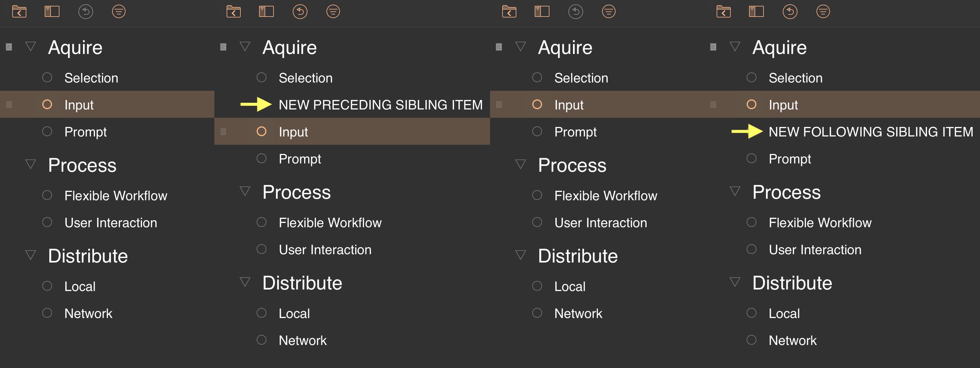This screenshot has height=368, width=980.
Task: Open outline menu icon in third panel toolbar
Action: (609, 11)
